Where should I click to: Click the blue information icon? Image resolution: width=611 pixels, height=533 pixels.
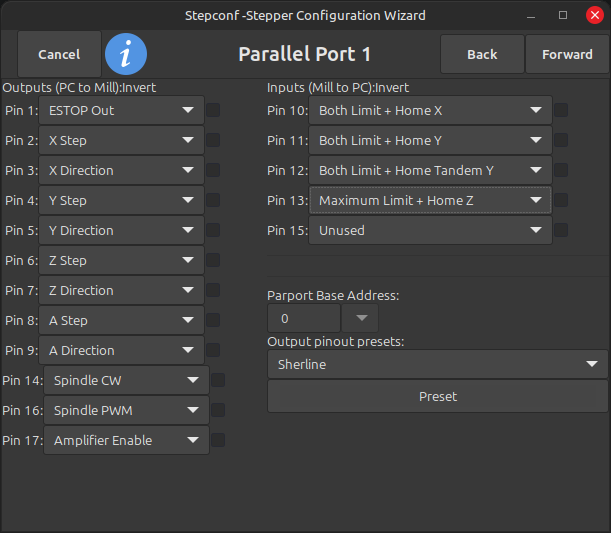[126, 54]
